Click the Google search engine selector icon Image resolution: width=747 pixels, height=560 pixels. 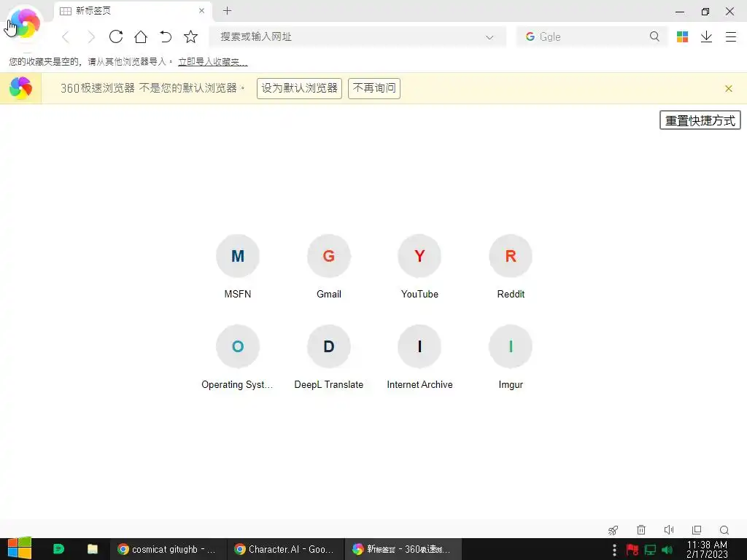coord(530,36)
